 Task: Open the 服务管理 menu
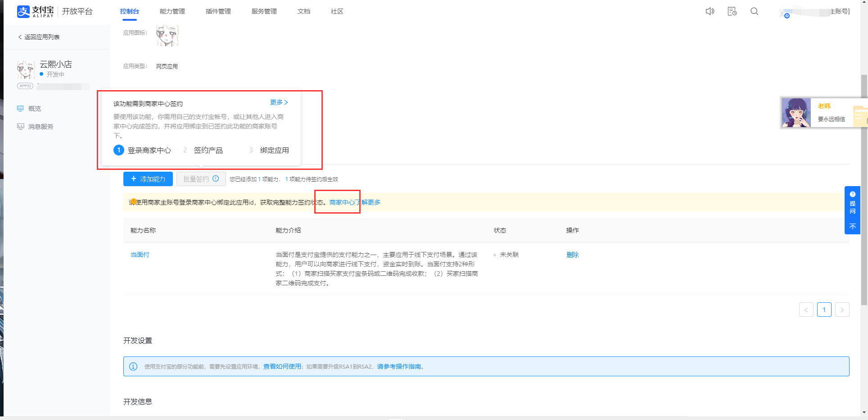[x=264, y=11]
